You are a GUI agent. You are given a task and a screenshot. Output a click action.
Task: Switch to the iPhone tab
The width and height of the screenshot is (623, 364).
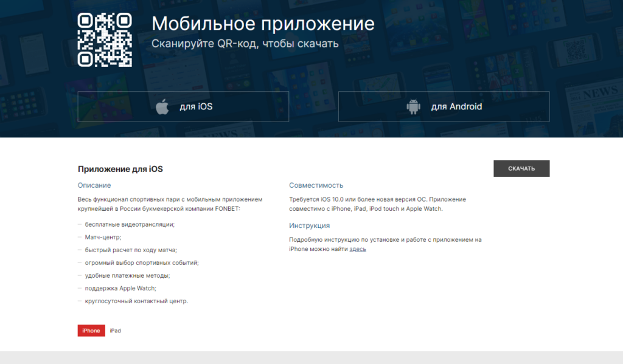(x=91, y=331)
